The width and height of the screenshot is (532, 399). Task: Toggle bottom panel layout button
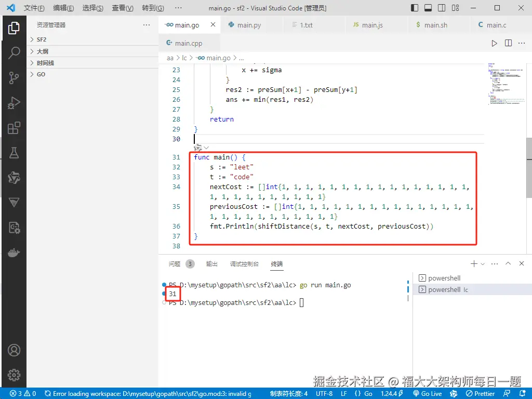(428, 8)
